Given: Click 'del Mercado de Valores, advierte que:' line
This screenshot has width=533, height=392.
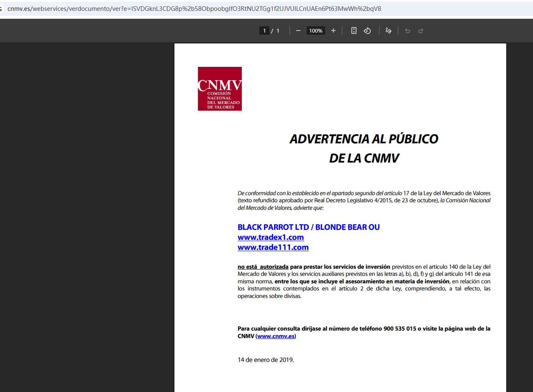Looking at the screenshot, I should click(x=280, y=208).
